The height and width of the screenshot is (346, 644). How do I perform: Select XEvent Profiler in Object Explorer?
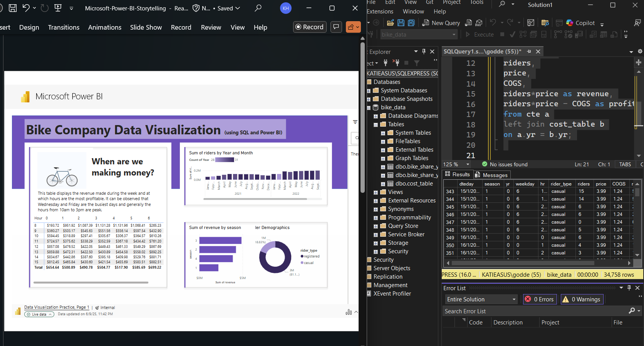392,294
